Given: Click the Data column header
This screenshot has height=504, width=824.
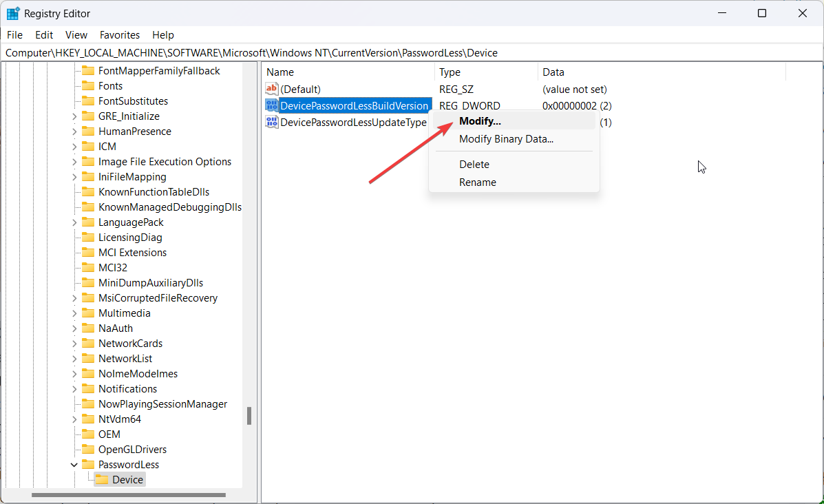Looking at the screenshot, I should (x=662, y=72).
